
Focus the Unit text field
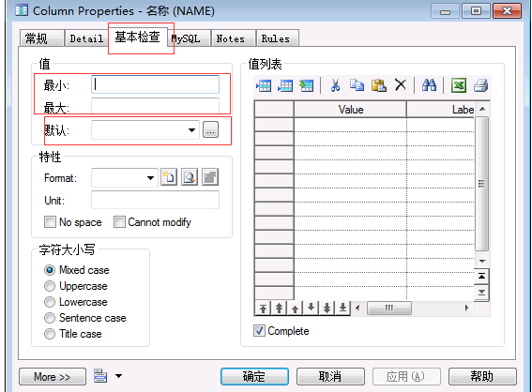[x=155, y=200]
